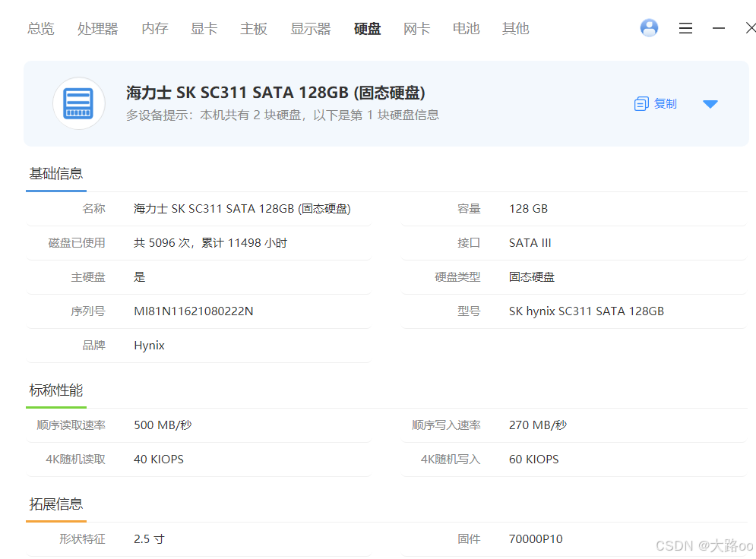Click the 形状特征 label

click(x=82, y=538)
